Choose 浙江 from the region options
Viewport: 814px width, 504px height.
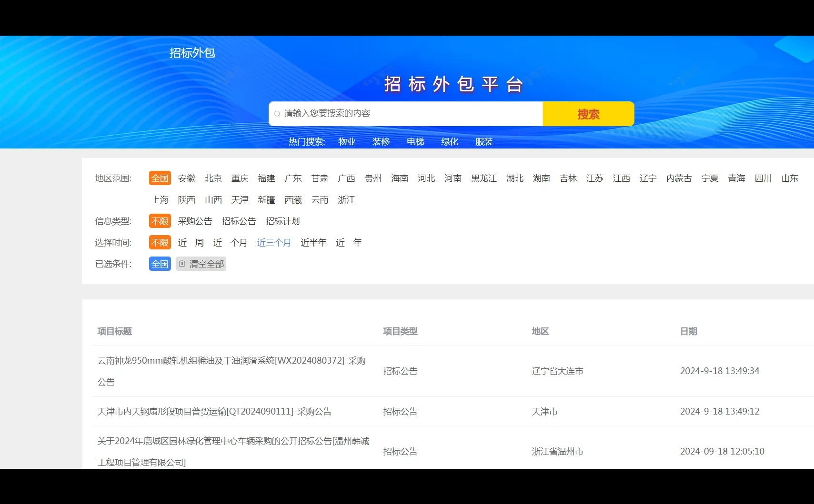pyautogui.click(x=346, y=200)
